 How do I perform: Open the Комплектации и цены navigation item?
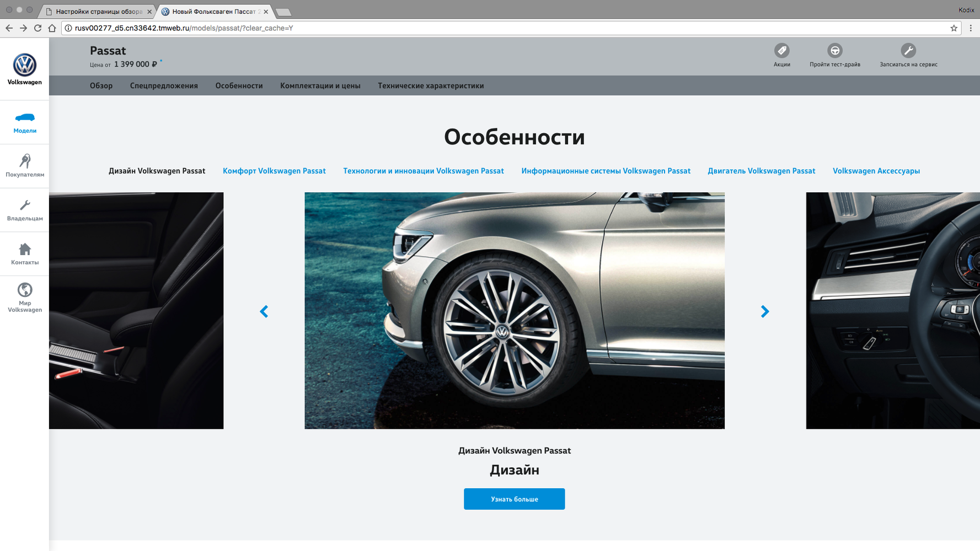pyautogui.click(x=320, y=85)
